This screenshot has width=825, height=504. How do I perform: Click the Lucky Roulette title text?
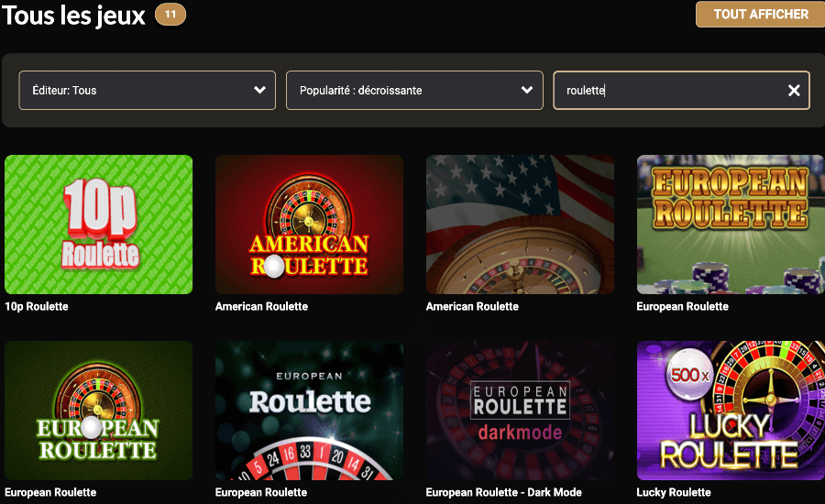674,492
